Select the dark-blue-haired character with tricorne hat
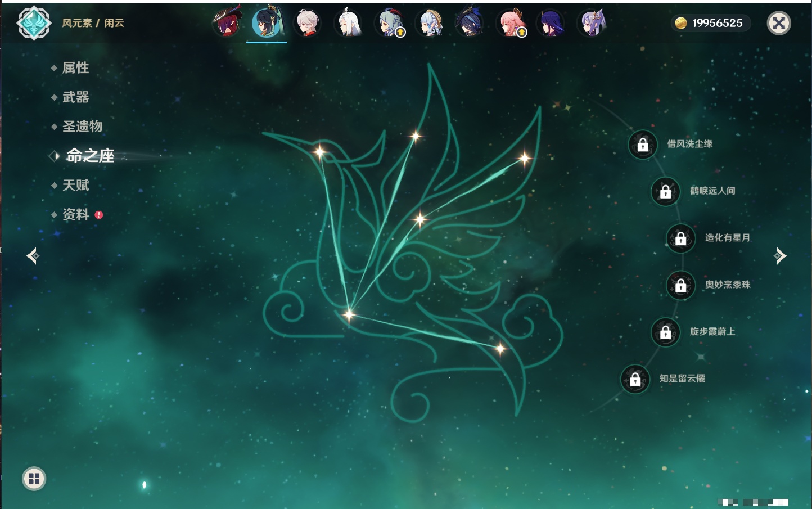 click(470, 23)
